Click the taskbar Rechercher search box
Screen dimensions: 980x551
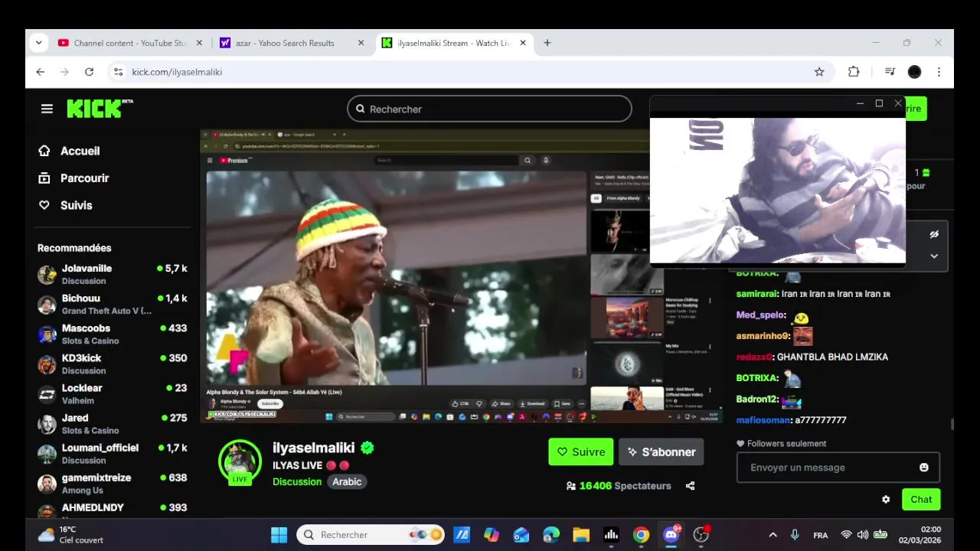tap(371, 535)
